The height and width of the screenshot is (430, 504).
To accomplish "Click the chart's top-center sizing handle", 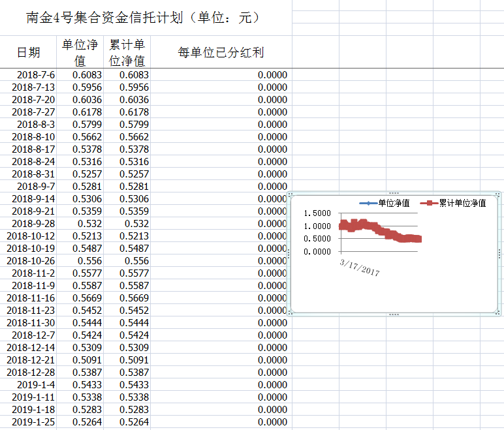I will pyautogui.click(x=394, y=193).
